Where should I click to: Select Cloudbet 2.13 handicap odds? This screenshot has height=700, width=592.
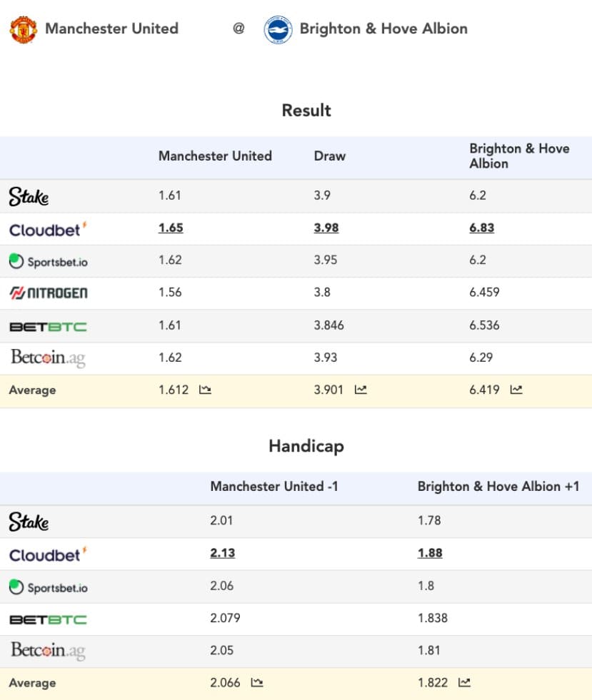(x=223, y=553)
